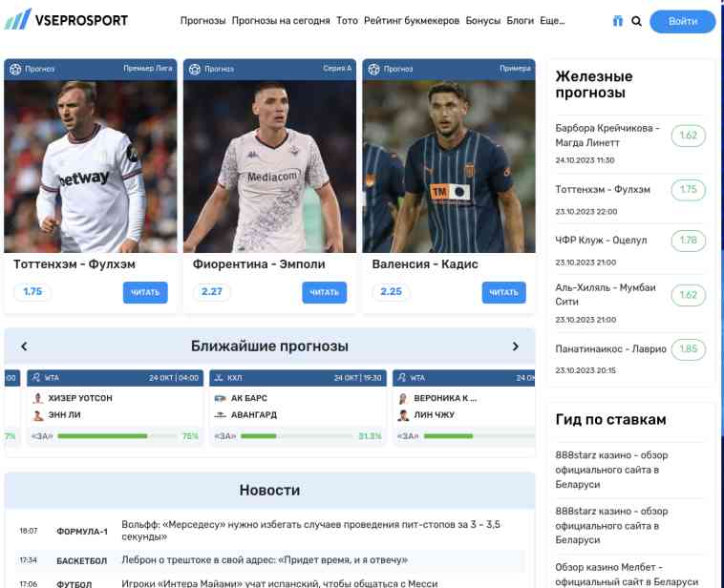Click the VSEPROSPORT logo icon

[x=17, y=20]
